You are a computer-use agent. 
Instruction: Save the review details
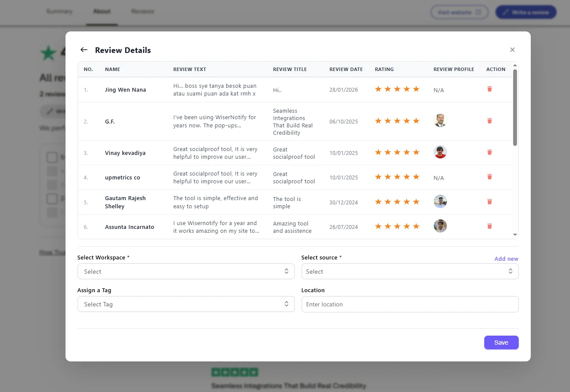[x=501, y=343]
